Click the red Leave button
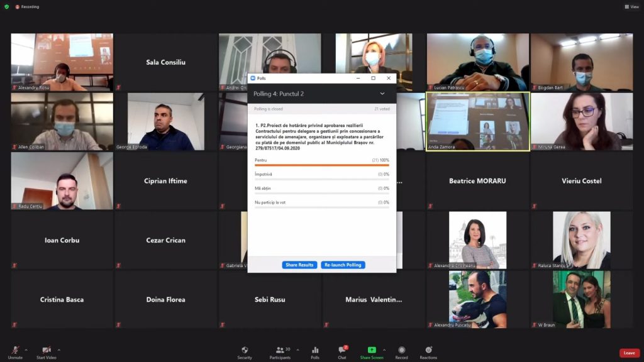The image size is (644, 362). [629, 353]
